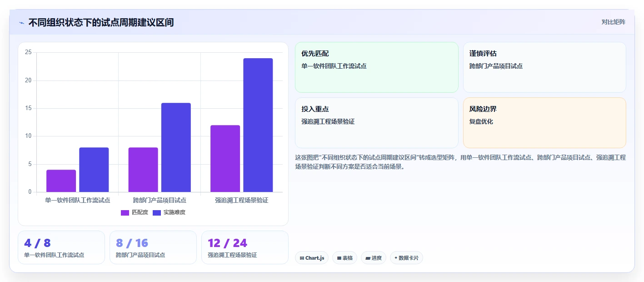
Task: Click the 进度 tag icon
Action: click(x=368, y=258)
